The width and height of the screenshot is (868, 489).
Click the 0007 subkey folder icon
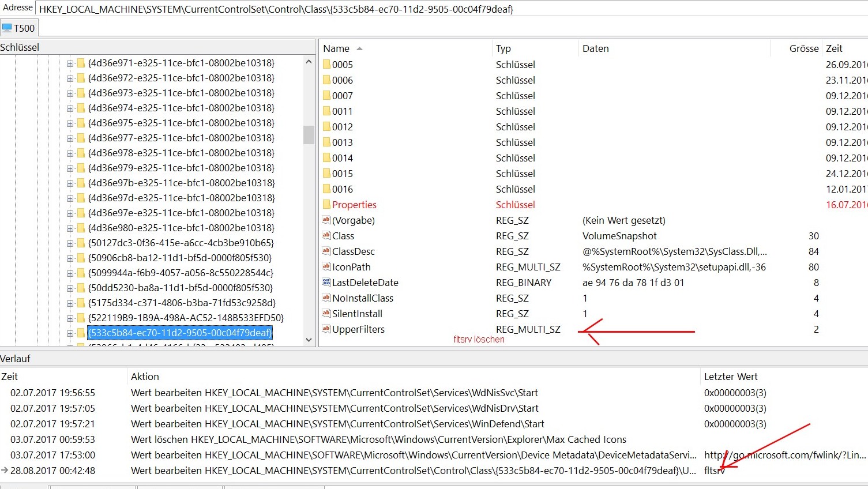(x=326, y=95)
